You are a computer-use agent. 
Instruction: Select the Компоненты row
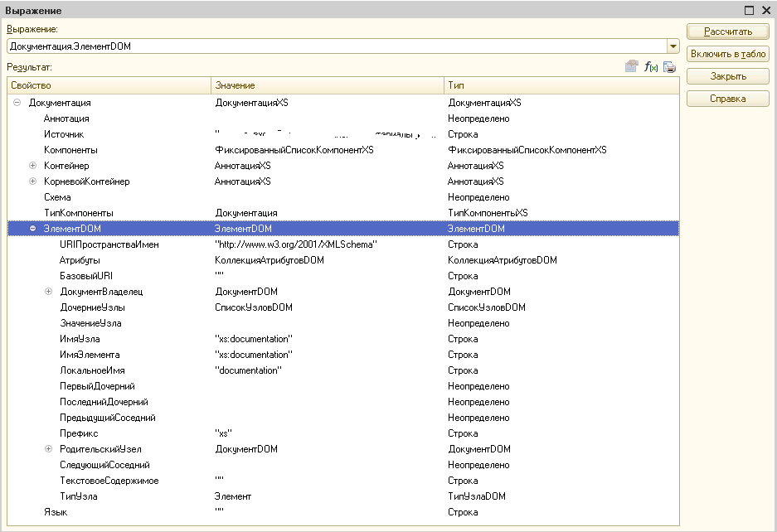click(x=343, y=150)
